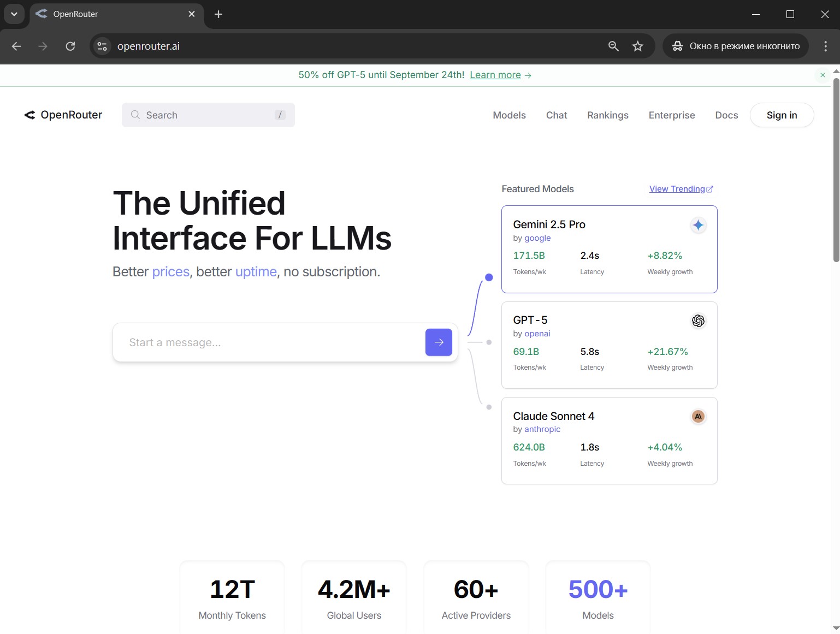The width and height of the screenshot is (840, 634).
Task: Click the browser back arrow
Action: pos(16,46)
